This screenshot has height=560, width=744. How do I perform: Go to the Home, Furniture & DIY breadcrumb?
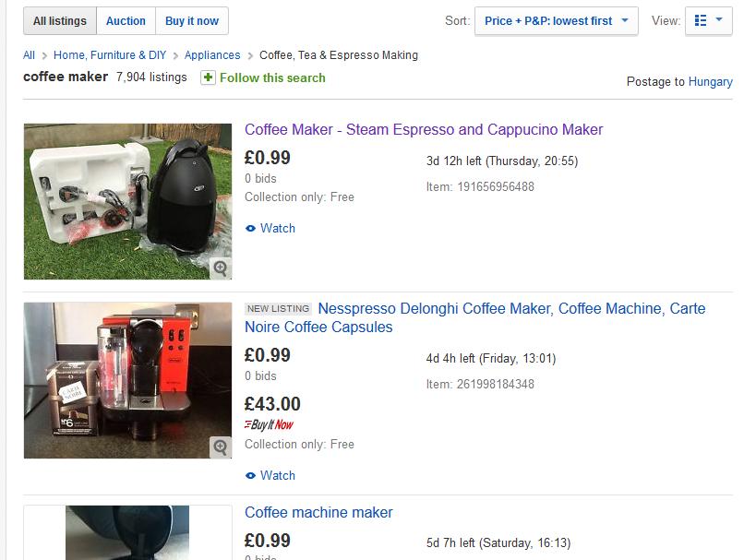[x=110, y=55]
